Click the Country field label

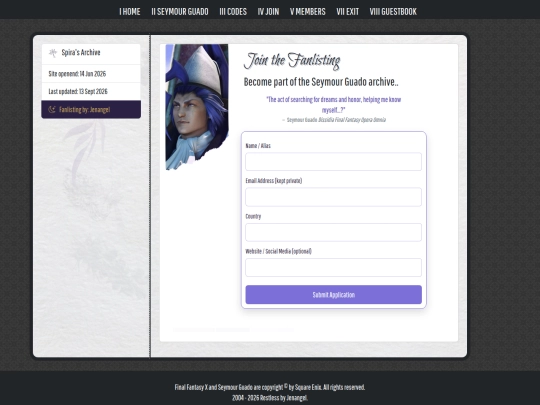253,216
